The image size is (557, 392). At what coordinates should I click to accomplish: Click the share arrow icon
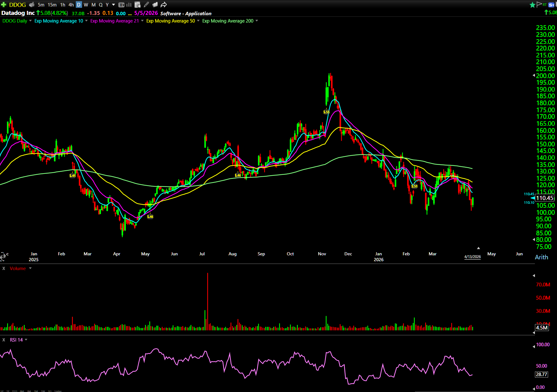coord(164,5)
